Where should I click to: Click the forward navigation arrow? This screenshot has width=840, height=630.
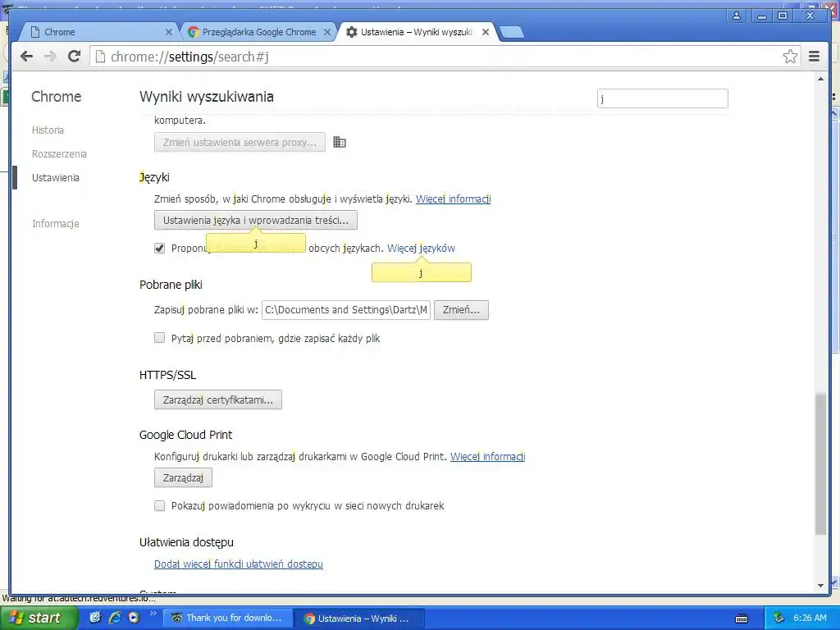pos(50,57)
